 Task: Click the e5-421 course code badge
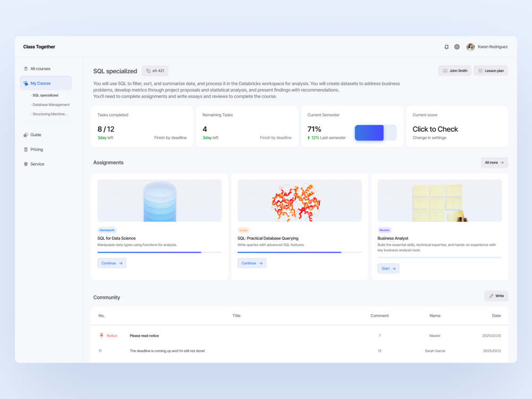click(x=155, y=71)
